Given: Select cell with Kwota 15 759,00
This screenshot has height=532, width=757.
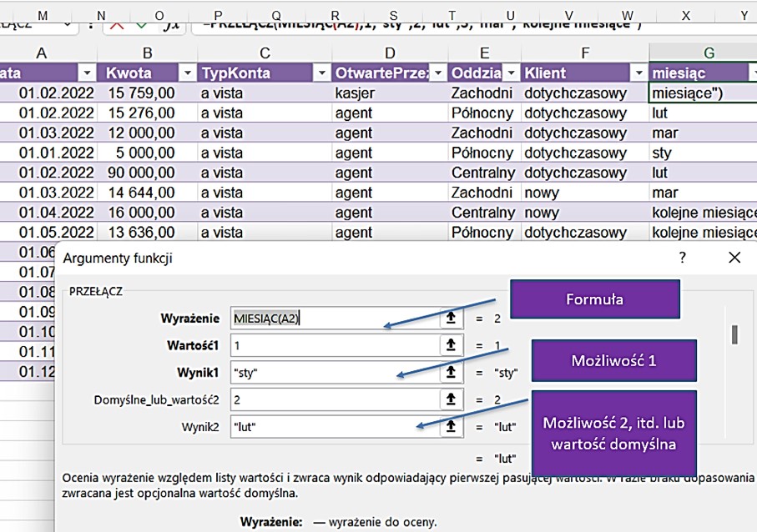Looking at the screenshot, I should pos(147,93).
